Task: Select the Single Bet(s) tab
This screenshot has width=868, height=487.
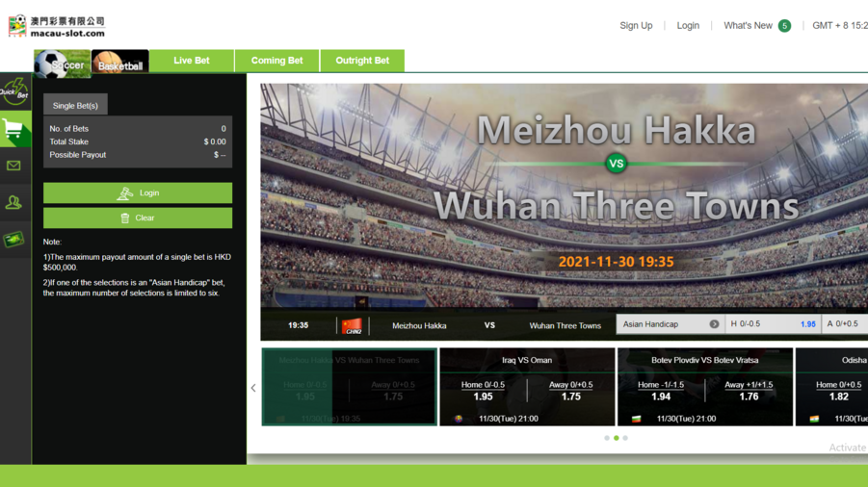Action: (x=75, y=106)
